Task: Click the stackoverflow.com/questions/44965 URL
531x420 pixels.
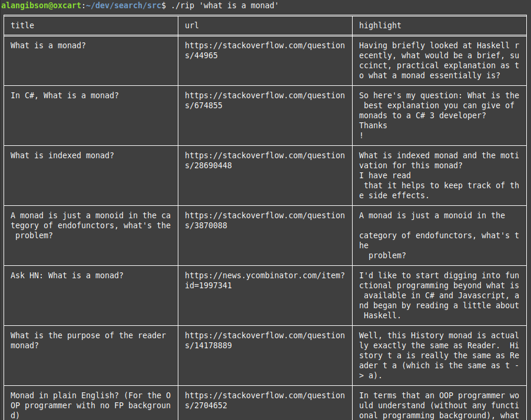Action: tap(265, 51)
